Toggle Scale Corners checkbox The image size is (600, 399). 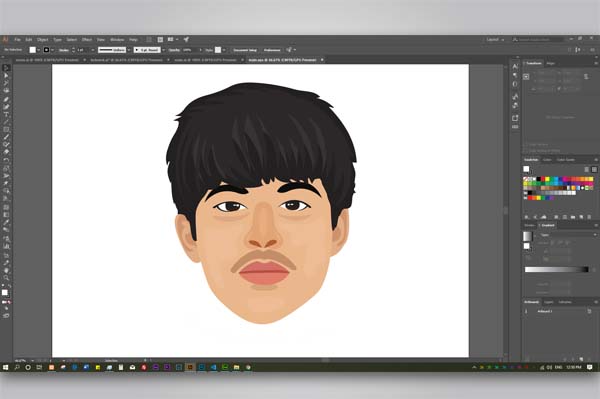tap(525, 145)
